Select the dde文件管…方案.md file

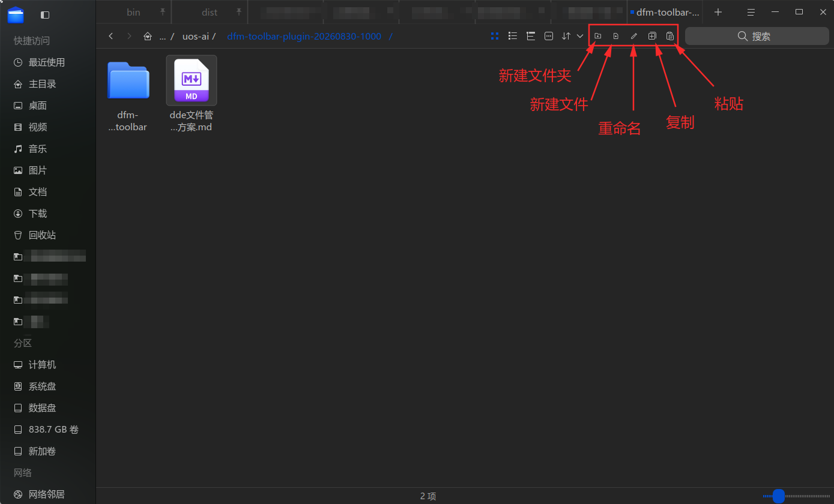coord(192,94)
